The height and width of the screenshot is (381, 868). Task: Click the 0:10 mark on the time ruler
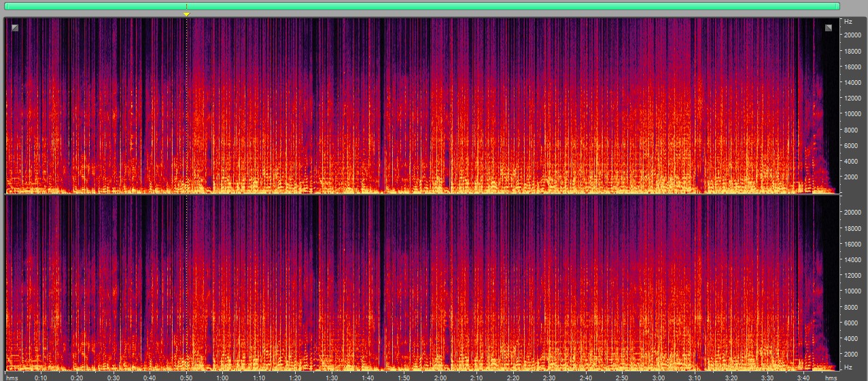[41, 378]
